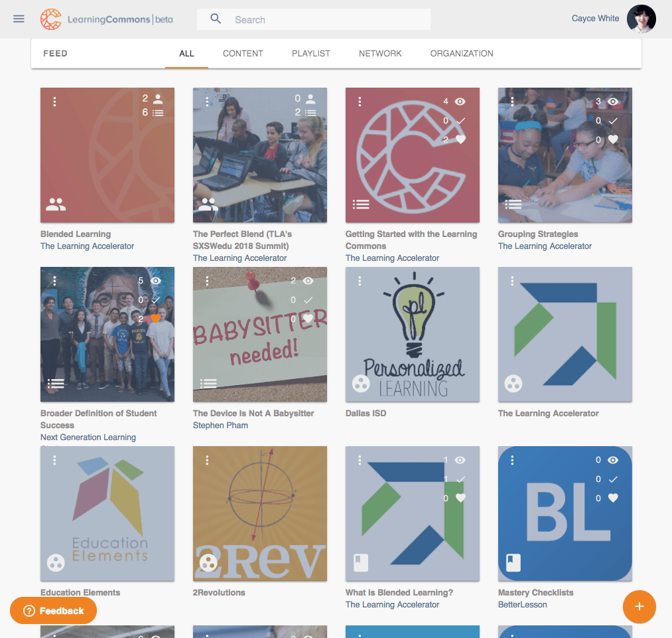Toggle completed checkmark on Getting Started card
The height and width of the screenshot is (638, 672).
coord(460,120)
